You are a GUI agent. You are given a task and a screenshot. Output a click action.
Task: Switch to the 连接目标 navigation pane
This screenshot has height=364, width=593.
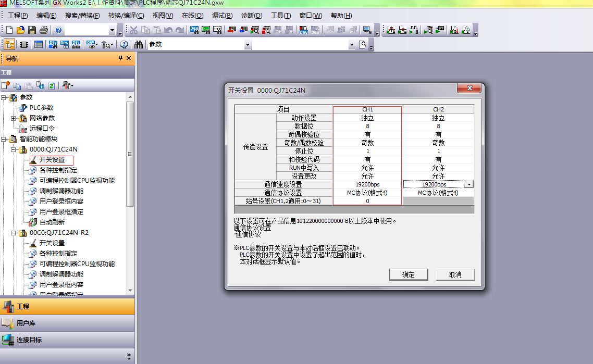point(67,340)
